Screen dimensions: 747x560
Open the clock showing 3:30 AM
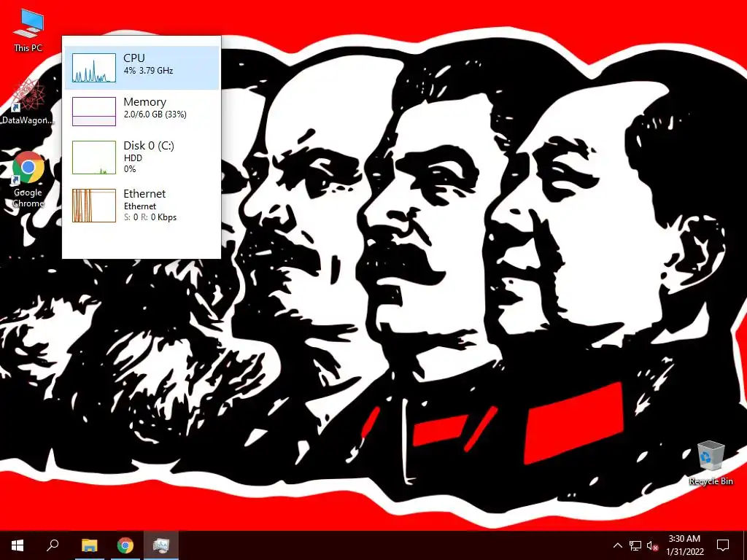click(x=684, y=545)
